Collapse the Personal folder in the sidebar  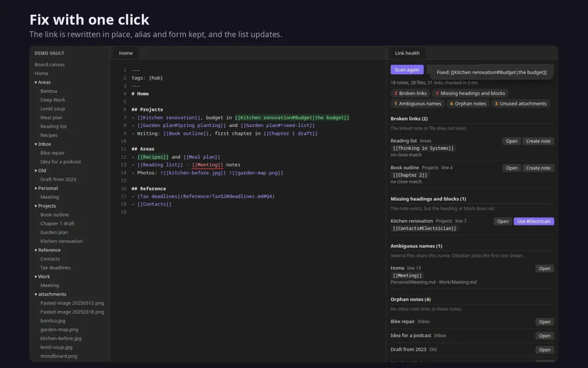point(45,188)
